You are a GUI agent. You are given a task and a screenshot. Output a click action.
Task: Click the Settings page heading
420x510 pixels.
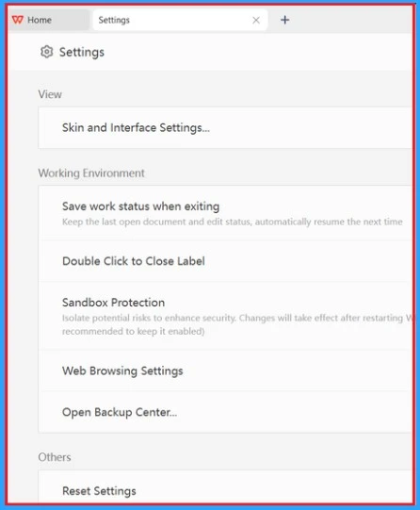pyautogui.click(x=82, y=52)
